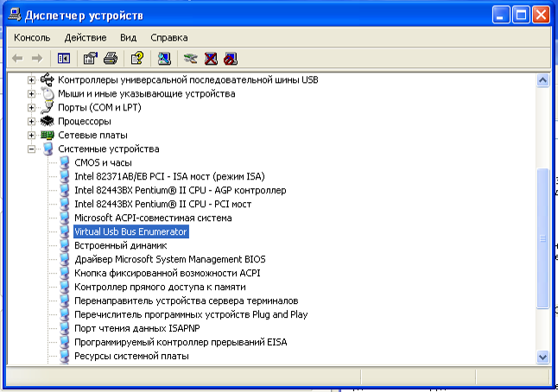Open Help via question mark icon
Image resolution: width=558 pixels, height=392 pixels.
tap(137, 59)
